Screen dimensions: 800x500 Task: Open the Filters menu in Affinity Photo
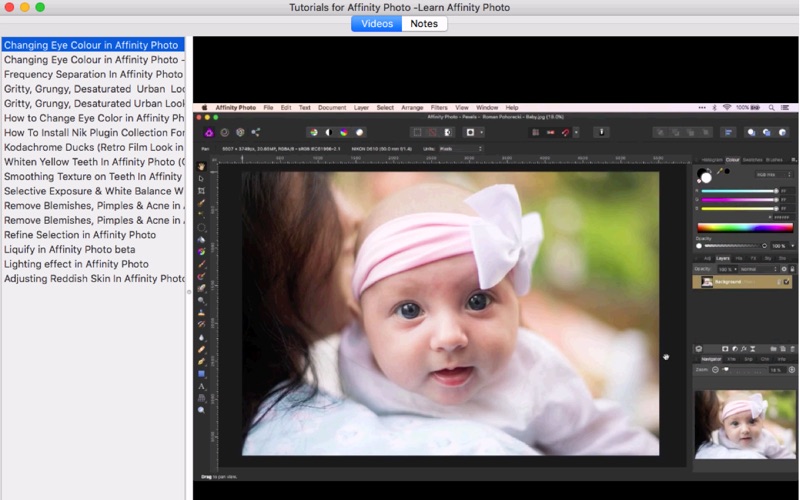439,108
